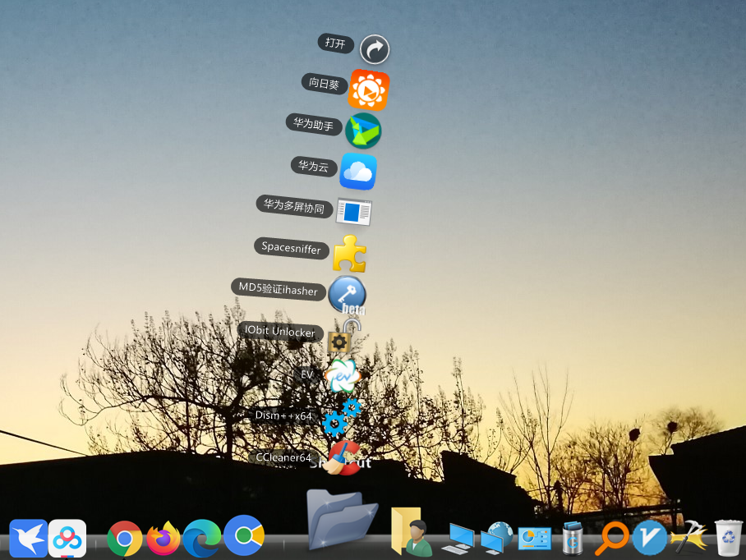Screen dimensions: 746x560
Task: Click the 打开 circular arrow launcher
Action: pos(375,49)
